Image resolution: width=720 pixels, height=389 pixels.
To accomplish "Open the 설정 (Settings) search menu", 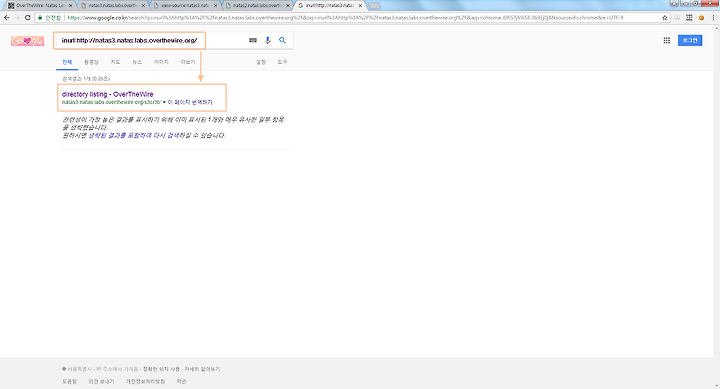I will 261,62.
